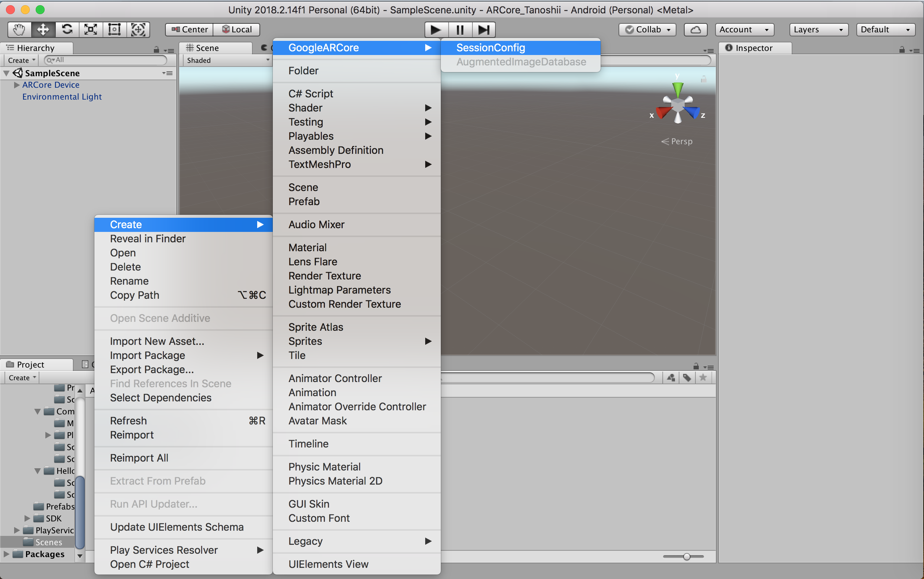The width and height of the screenshot is (924, 579).
Task: Choose SessionConfig from GoogleARCore submenu
Action: click(490, 48)
